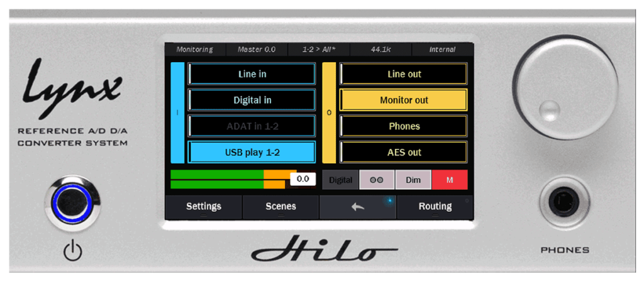Toggle the stereo/mono double-circle button
The width and height of the screenshot is (644, 284).
377,180
